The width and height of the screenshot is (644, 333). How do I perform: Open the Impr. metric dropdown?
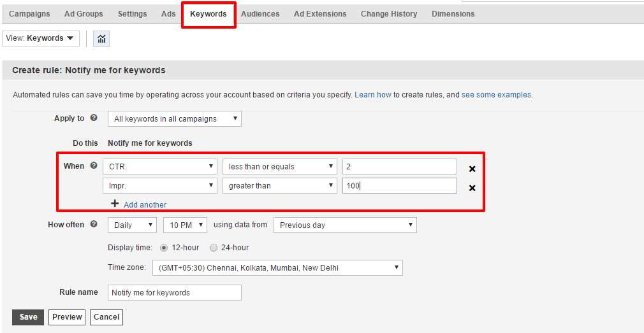pos(160,185)
